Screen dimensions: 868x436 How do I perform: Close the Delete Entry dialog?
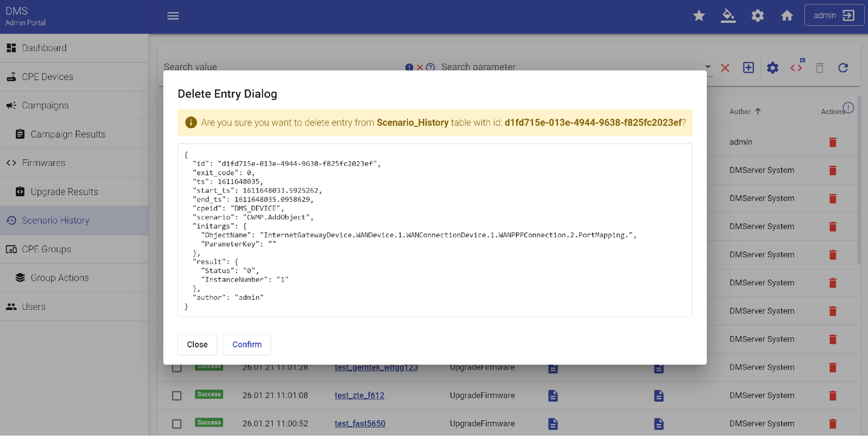(x=197, y=344)
